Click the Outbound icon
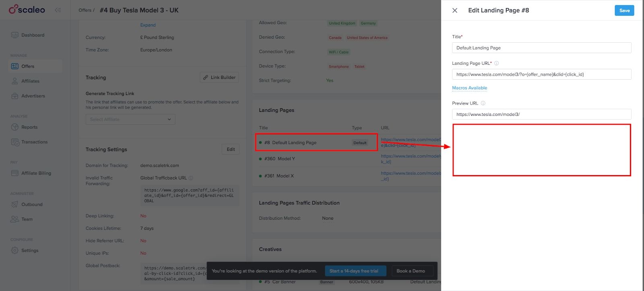644x291 pixels. pyautogui.click(x=15, y=204)
